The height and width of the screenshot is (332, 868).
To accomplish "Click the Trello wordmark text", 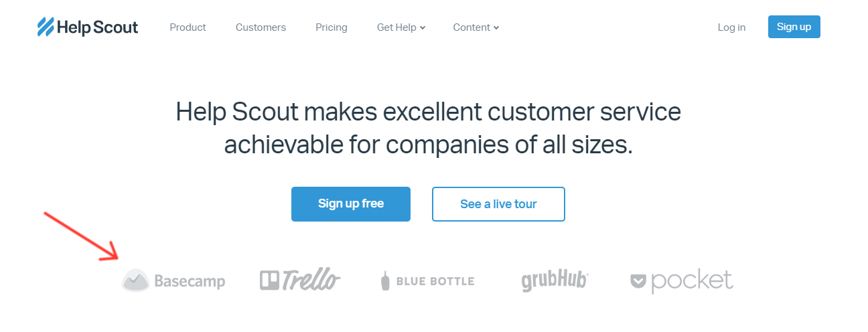I will coord(311,280).
